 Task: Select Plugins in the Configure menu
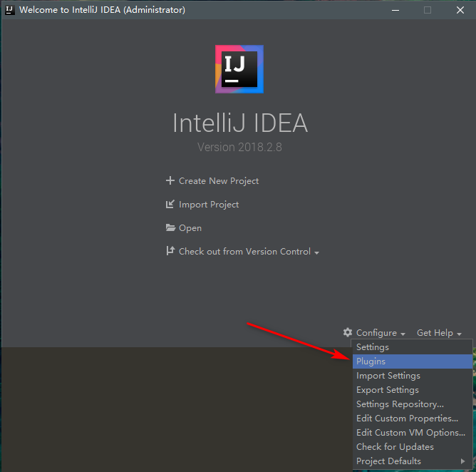[x=413, y=361]
